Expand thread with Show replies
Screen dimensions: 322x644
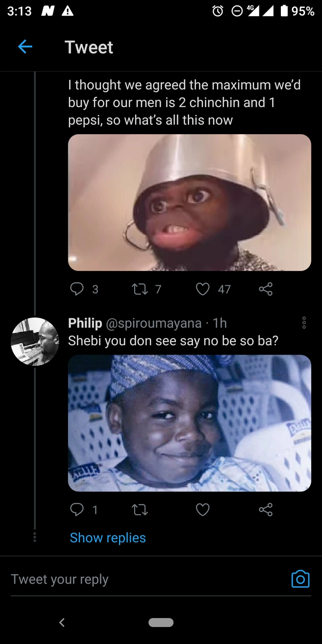click(108, 538)
